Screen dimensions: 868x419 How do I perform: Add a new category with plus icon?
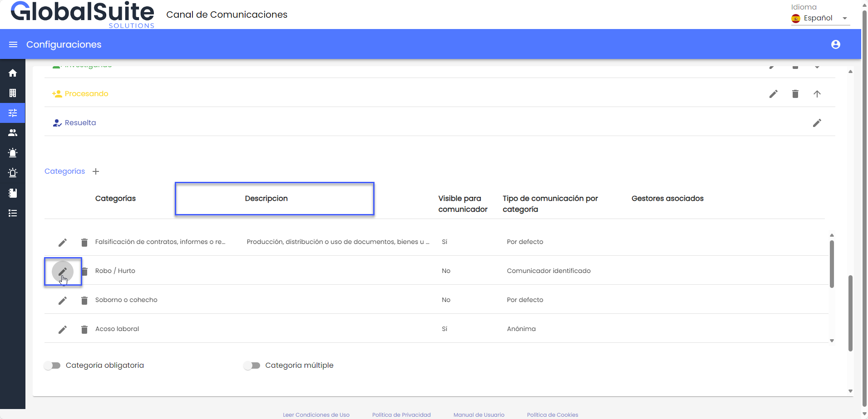coord(96,171)
